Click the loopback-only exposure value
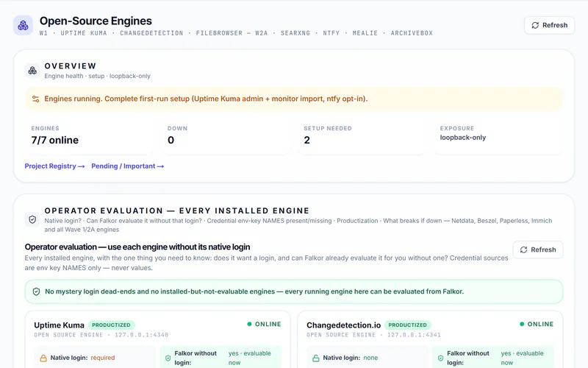The width and height of the screenshot is (588, 368). (463, 138)
